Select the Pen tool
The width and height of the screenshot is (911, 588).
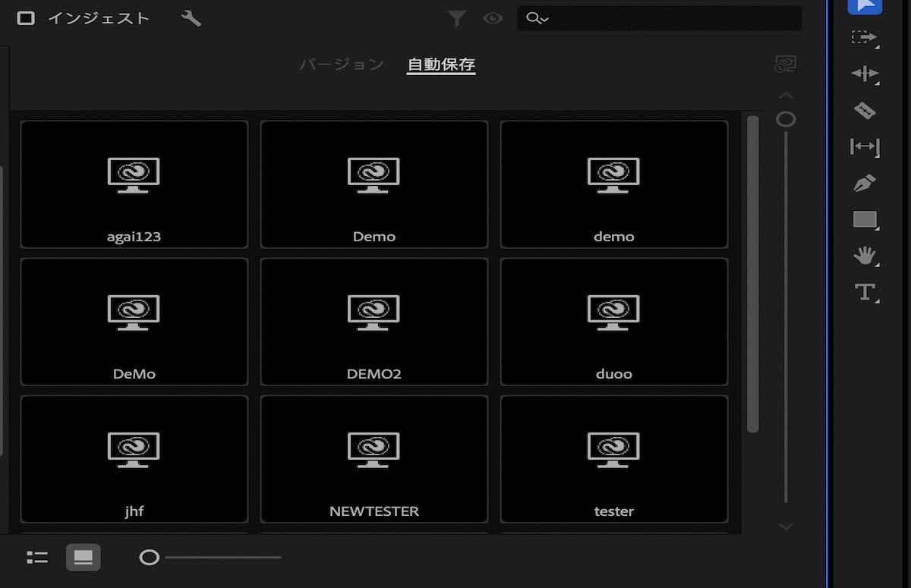click(x=865, y=184)
